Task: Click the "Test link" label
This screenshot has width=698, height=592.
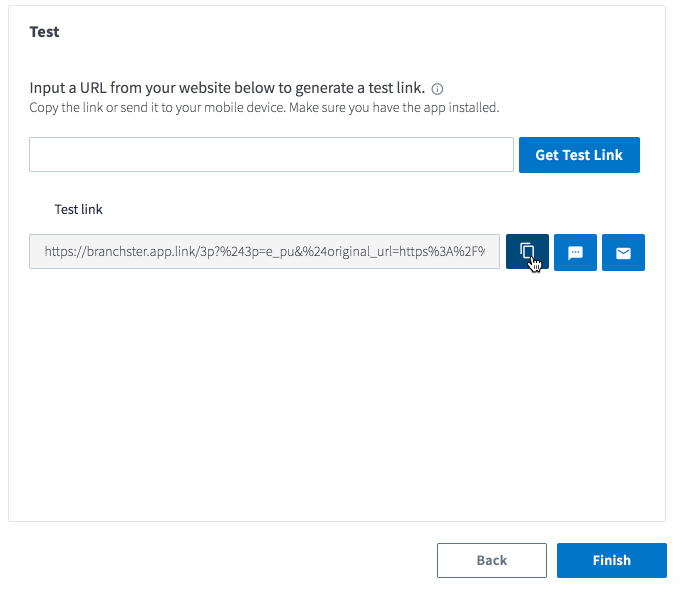Action: coord(78,209)
